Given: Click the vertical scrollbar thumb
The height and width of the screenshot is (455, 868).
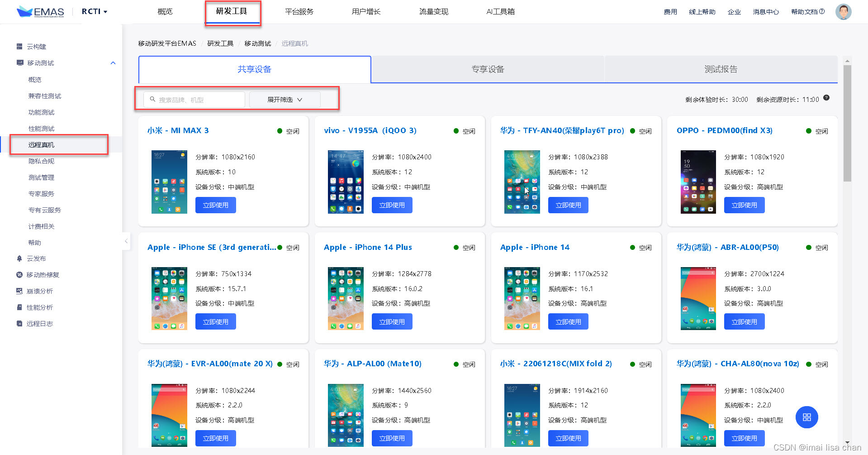Looking at the screenshot, I should [x=848, y=123].
